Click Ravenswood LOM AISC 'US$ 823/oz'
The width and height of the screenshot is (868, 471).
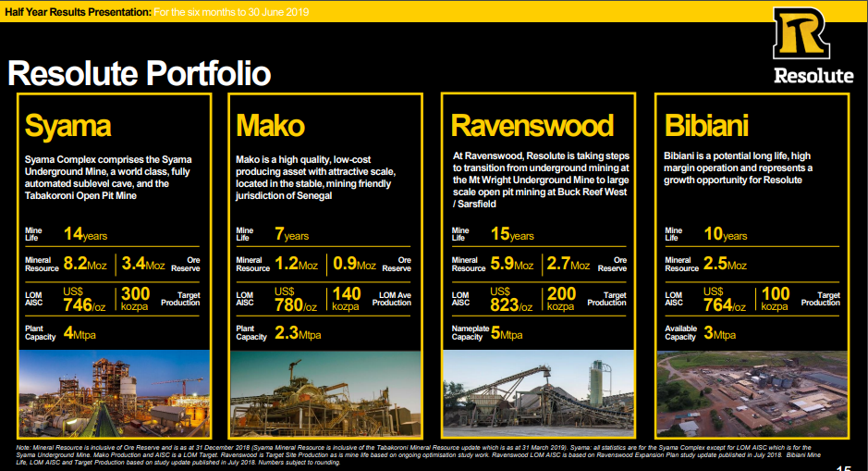511,299
